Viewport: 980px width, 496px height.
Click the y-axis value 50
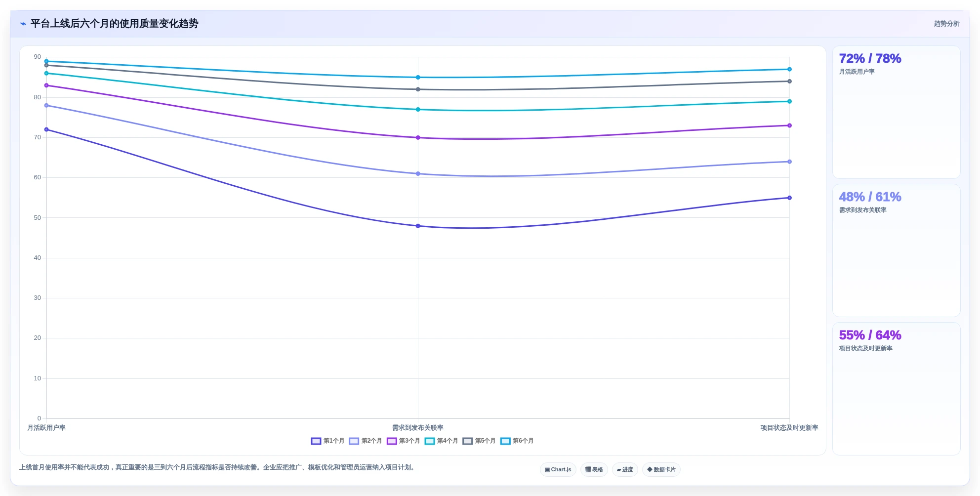38,218
